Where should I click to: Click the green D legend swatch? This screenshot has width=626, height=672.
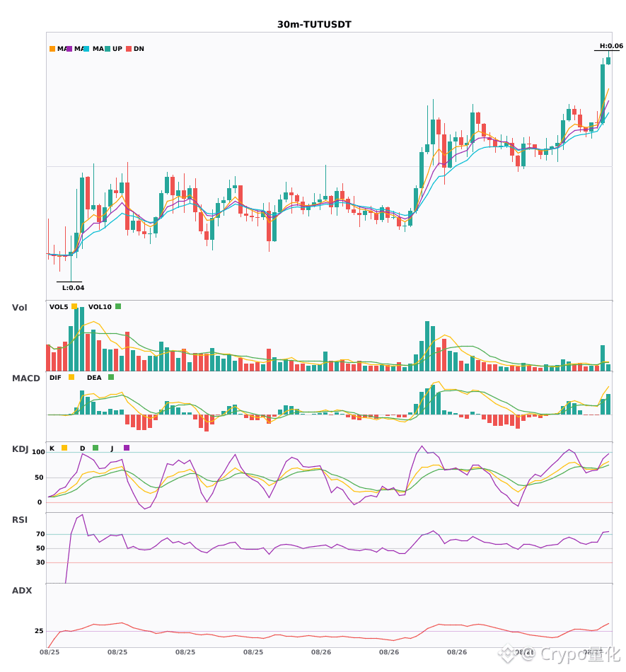pos(95,448)
